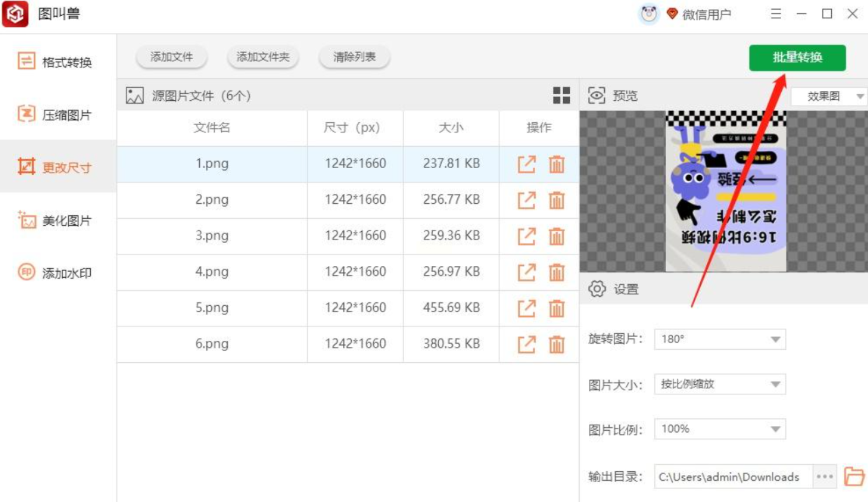Click the 清除列表 clear list button
Viewport: 868px width, 502px height.
[x=354, y=57]
